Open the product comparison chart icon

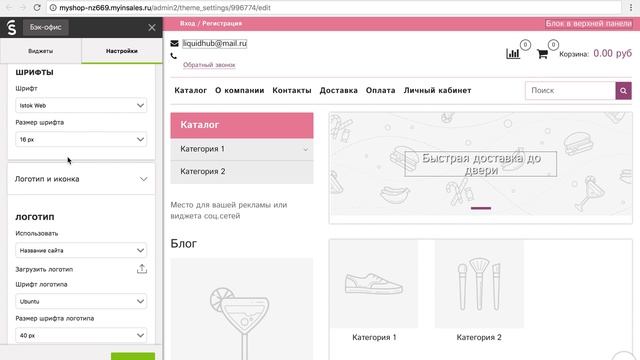[513, 53]
